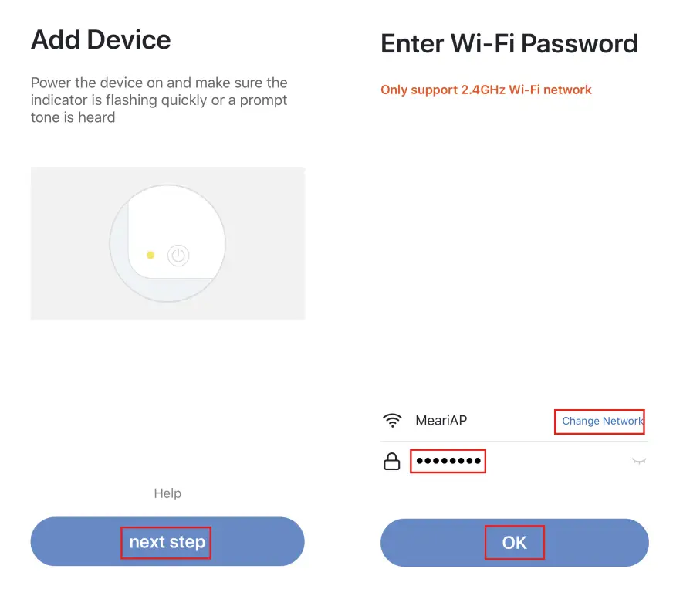Open the Change Network link
Viewport: 700px width, 596px height.
pyautogui.click(x=601, y=421)
